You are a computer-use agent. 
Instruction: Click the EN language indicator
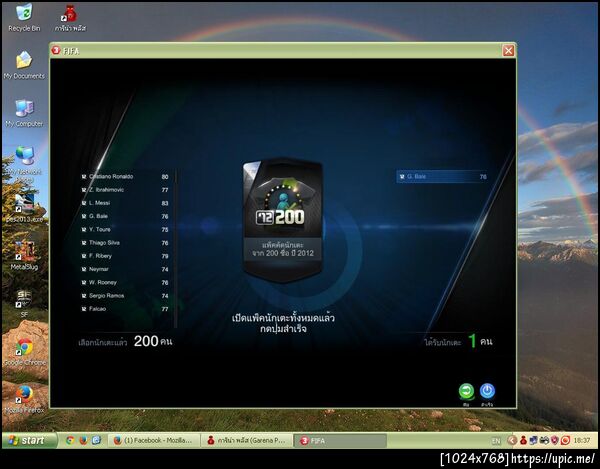click(496, 441)
